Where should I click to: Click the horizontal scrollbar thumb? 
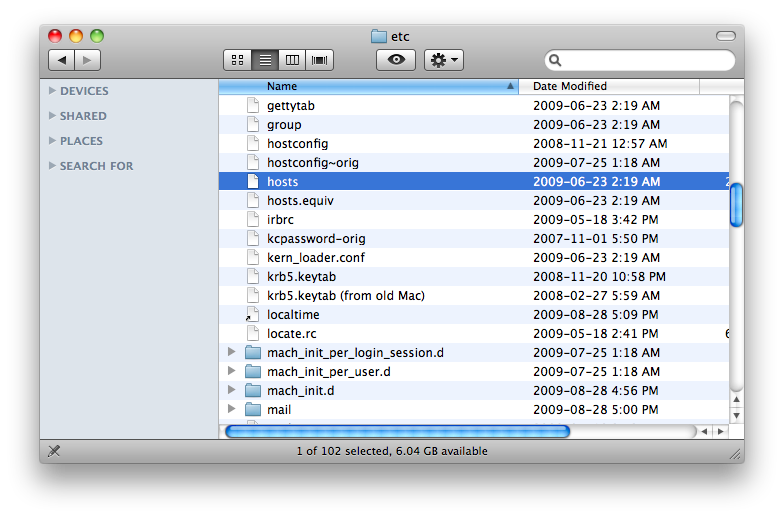click(x=398, y=432)
